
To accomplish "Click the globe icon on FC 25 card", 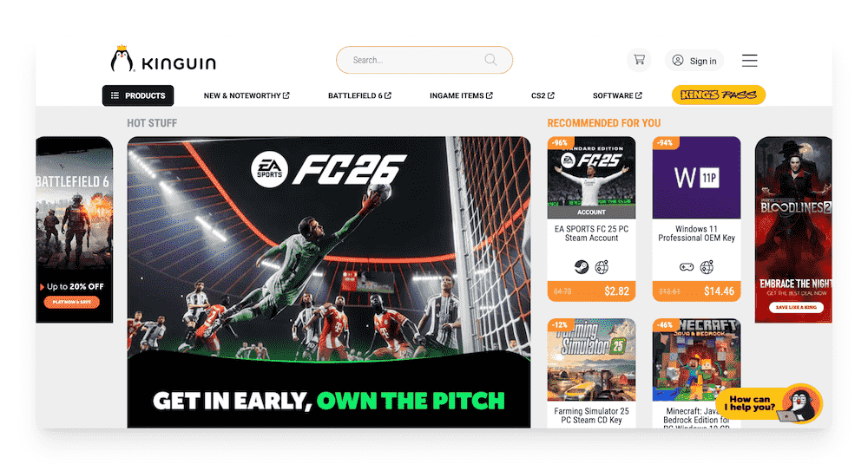I will [x=602, y=267].
